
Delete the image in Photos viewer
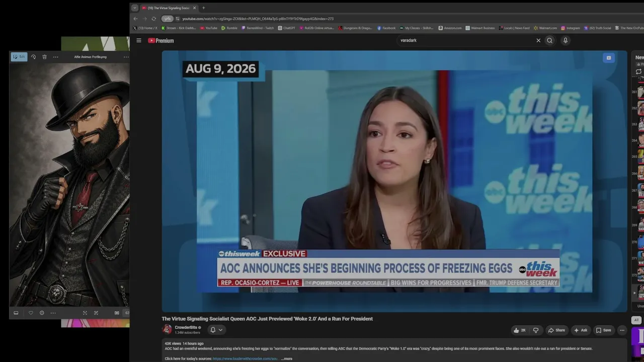click(44, 57)
